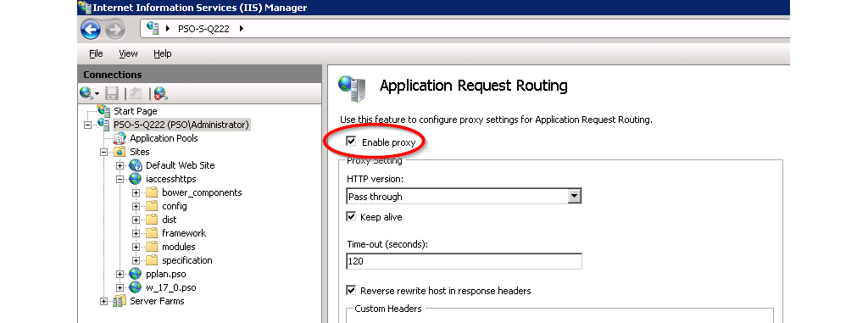The width and height of the screenshot is (868, 323).
Task: Expand the modules folder node
Action: (136, 247)
